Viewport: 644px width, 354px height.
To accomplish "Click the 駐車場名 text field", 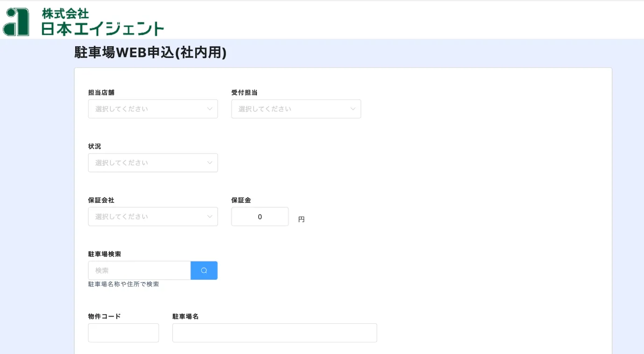I will [x=274, y=333].
